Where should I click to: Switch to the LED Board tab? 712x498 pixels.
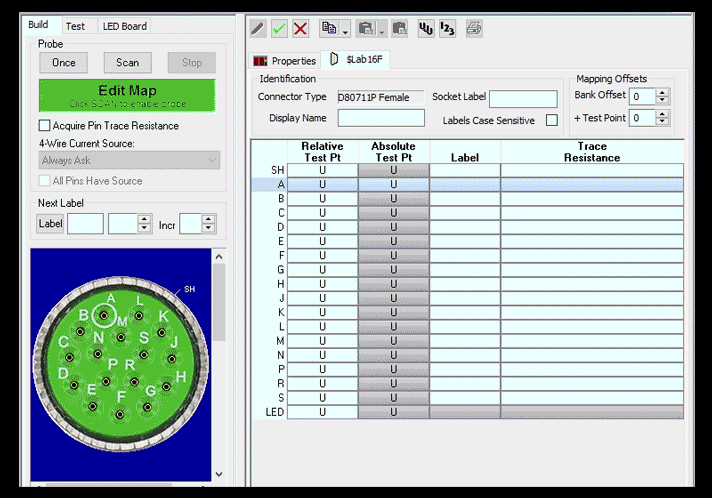click(125, 26)
